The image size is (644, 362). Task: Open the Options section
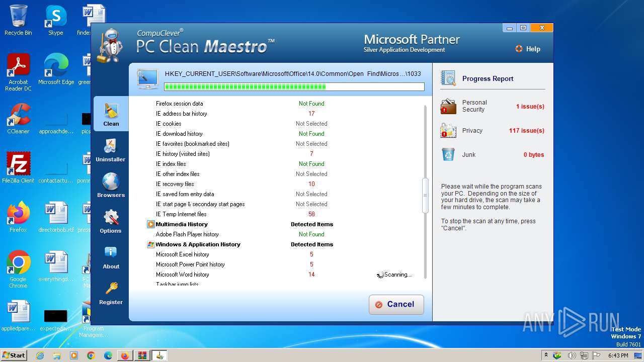point(111,221)
